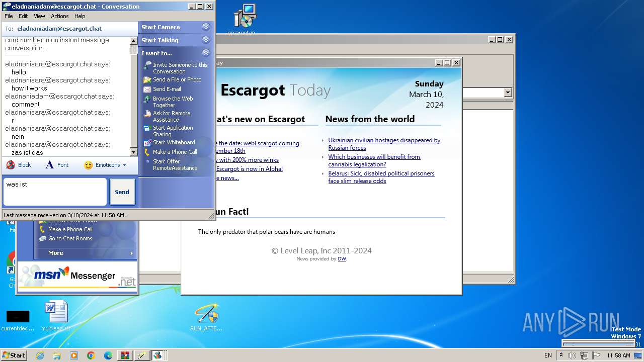This screenshot has width=644, height=362.
Task: Click Go to Chat Rooms in Messenger window
Action: pyautogui.click(x=70, y=239)
